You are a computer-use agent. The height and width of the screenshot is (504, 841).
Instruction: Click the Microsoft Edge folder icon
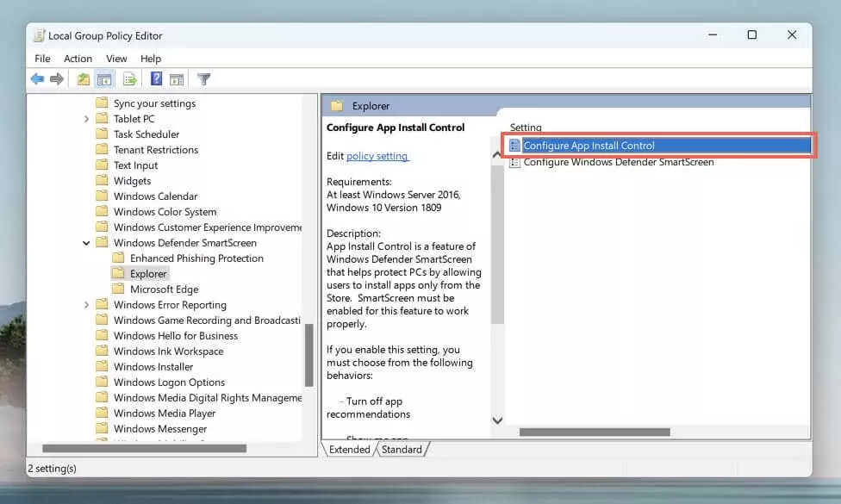[118, 289]
